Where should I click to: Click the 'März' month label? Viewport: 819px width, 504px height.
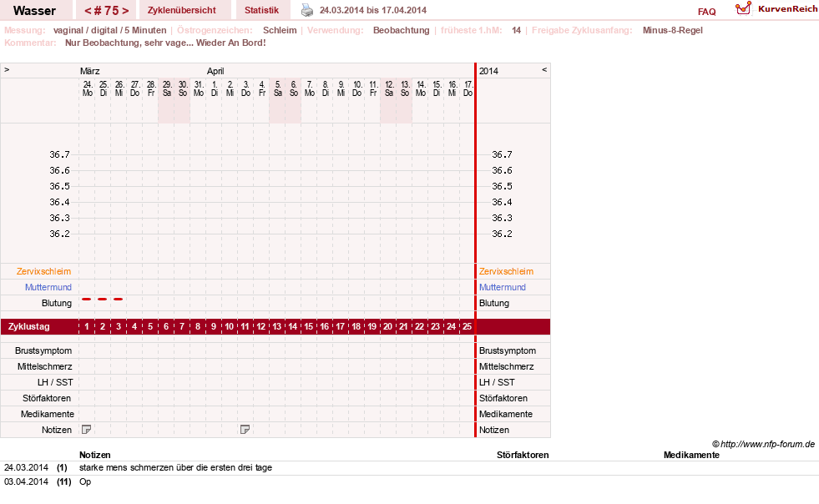(90, 71)
